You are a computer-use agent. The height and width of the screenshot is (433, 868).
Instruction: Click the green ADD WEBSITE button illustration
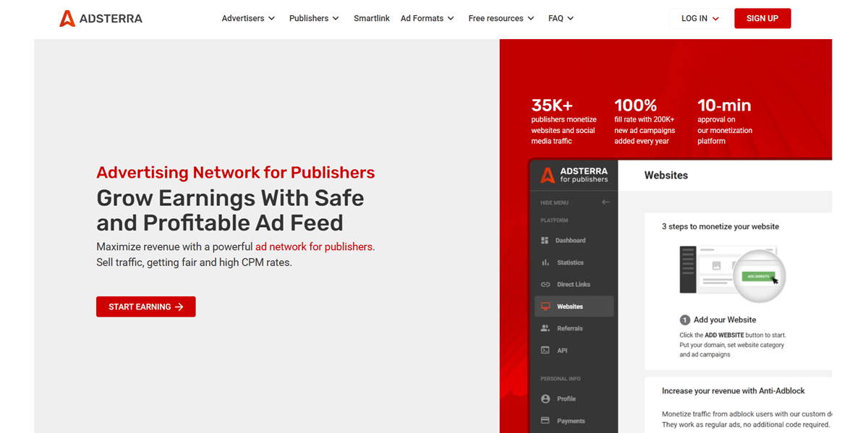[x=759, y=275]
